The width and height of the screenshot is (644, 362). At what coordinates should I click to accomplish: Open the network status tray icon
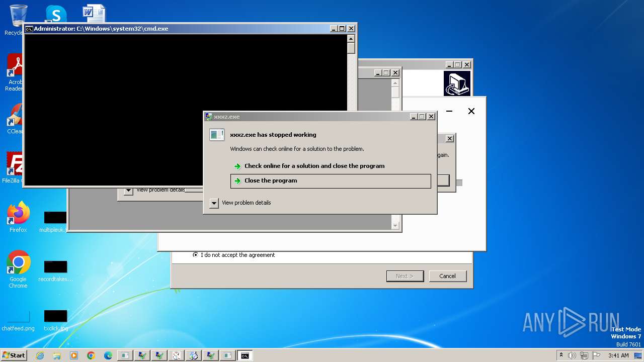point(584,355)
